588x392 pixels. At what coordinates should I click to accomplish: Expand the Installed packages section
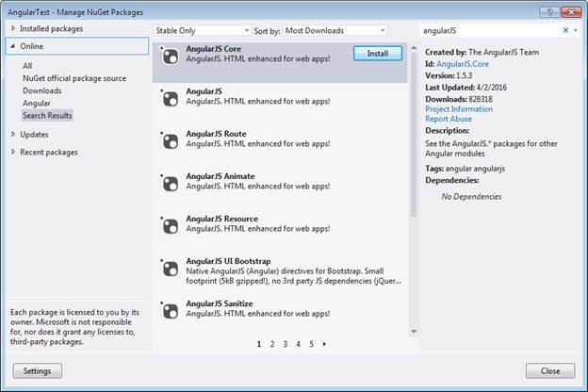[x=13, y=28]
